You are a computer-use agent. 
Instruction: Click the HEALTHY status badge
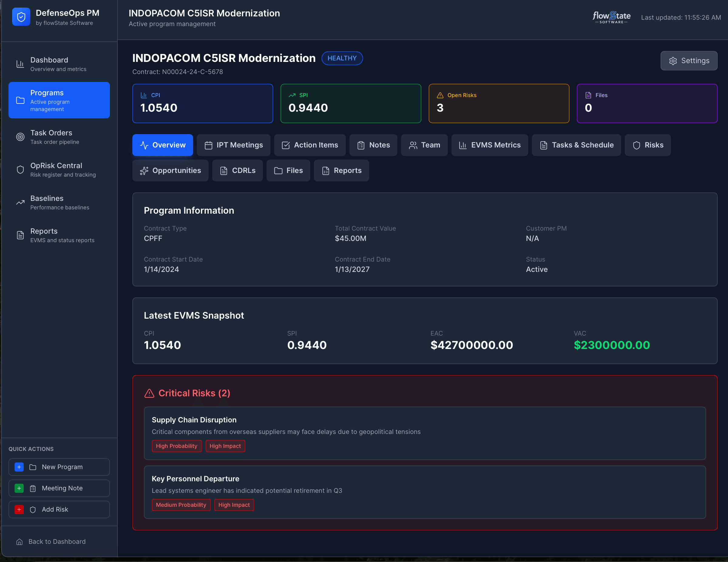point(342,58)
